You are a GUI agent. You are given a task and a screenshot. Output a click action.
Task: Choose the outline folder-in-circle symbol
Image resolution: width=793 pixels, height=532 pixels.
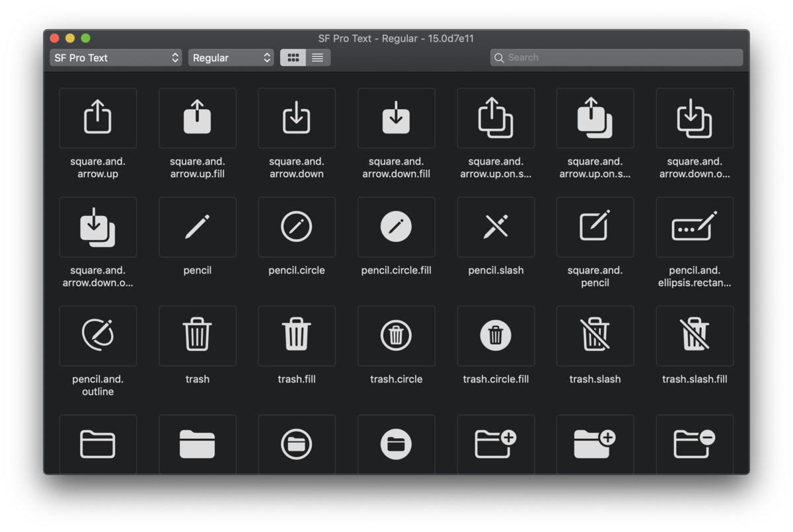point(297,444)
